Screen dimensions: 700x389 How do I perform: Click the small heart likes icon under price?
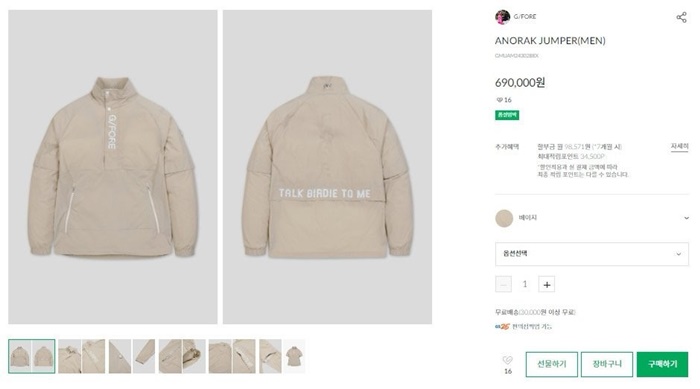click(x=499, y=100)
